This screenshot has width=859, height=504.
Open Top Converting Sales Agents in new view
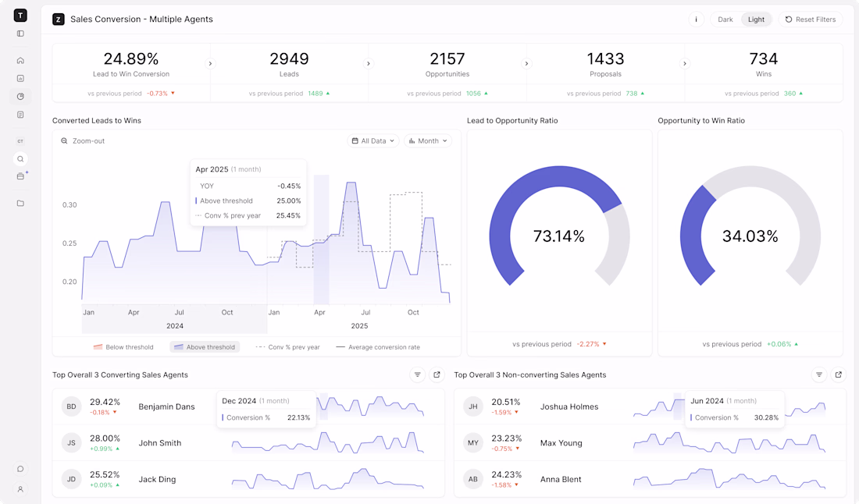(x=437, y=374)
